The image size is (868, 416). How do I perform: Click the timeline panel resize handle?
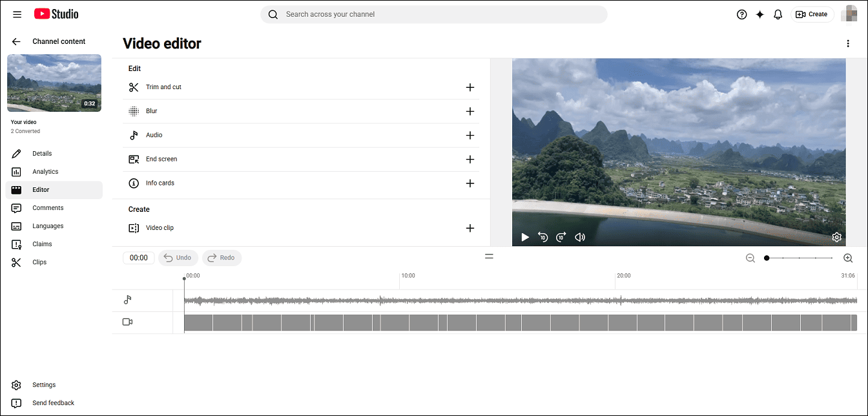click(x=489, y=256)
